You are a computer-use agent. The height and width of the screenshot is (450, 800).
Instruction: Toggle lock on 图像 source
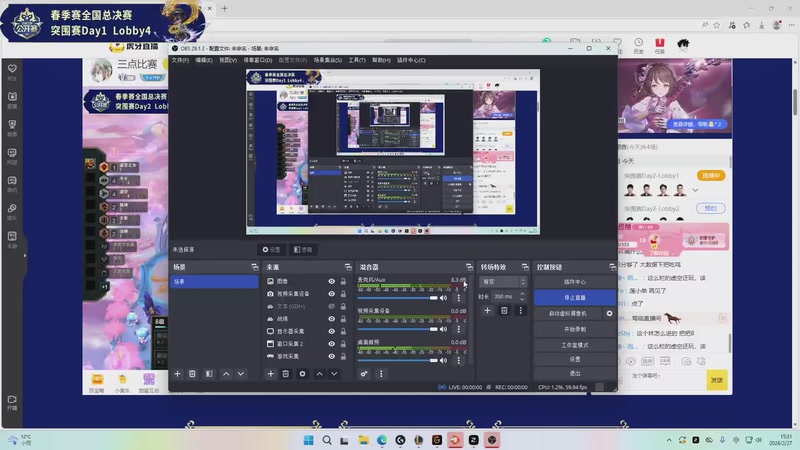point(343,282)
